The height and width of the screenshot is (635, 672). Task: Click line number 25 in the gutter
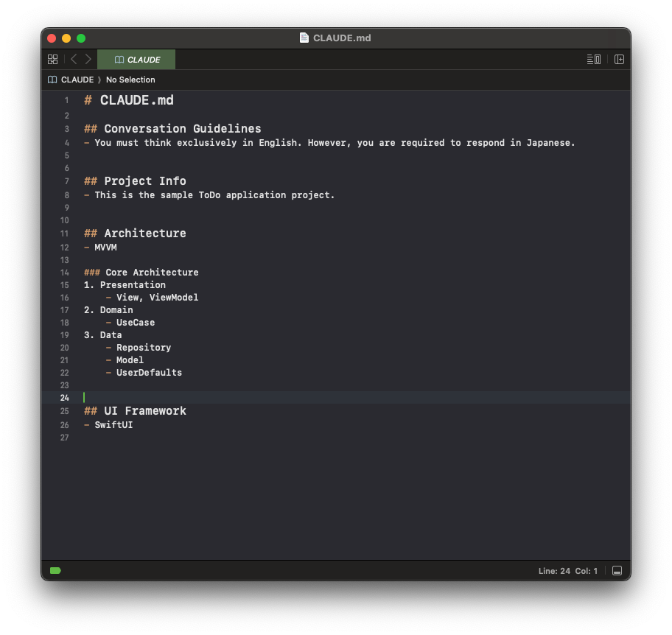[x=65, y=411]
